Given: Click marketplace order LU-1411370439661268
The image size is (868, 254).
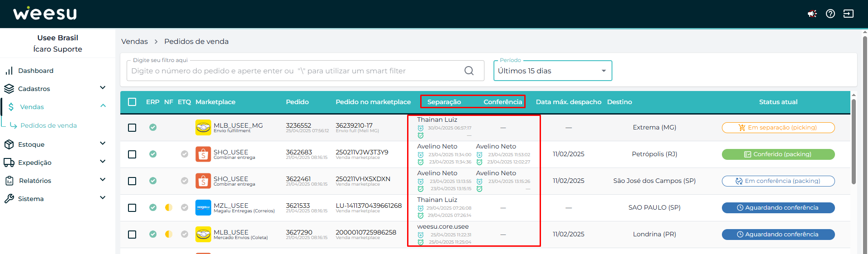Looking at the screenshot, I should click(x=369, y=206).
